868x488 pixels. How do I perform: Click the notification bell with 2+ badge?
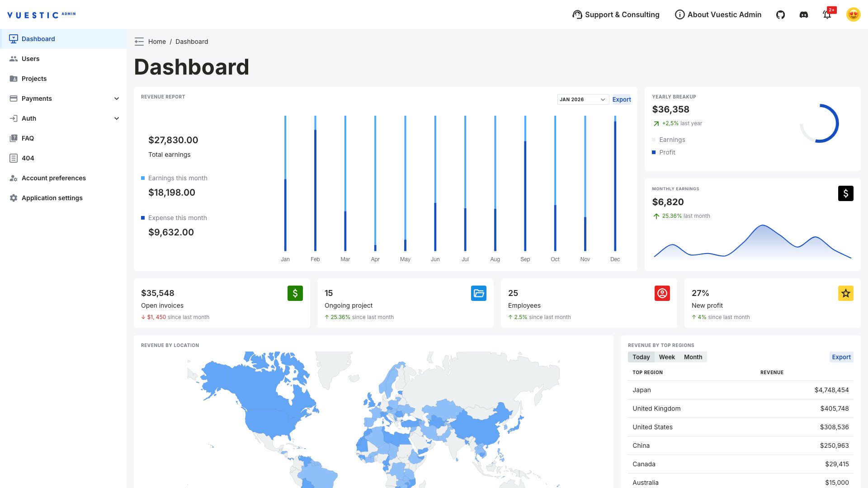[x=827, y=14]
